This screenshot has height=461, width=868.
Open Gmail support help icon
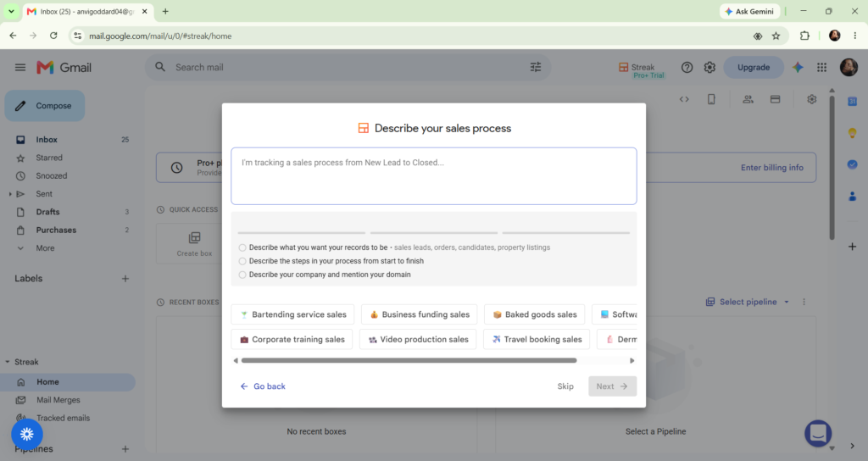click(687, 68)
